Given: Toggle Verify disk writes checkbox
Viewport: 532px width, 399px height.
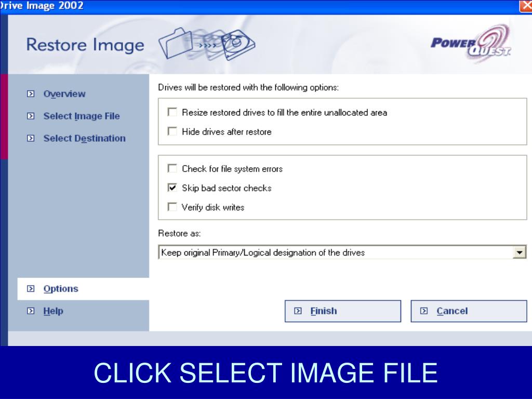Looking at the screenshot, I should click(172, 207).
